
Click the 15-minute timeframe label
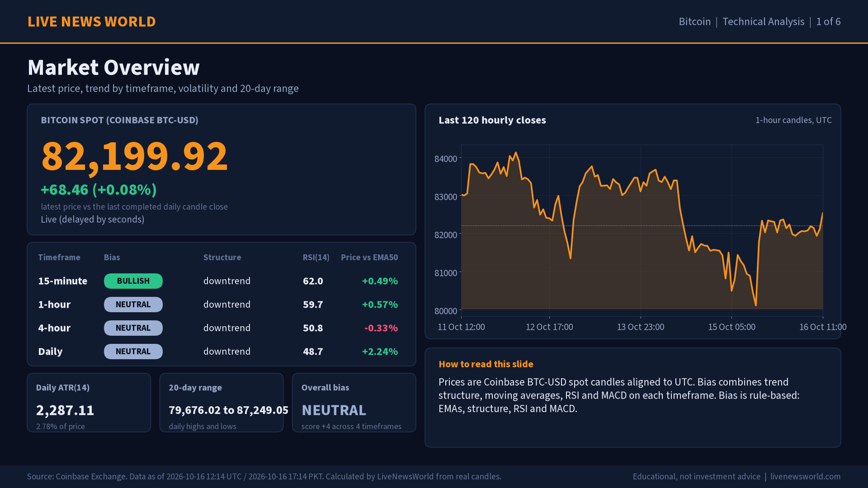pos(63,281)
